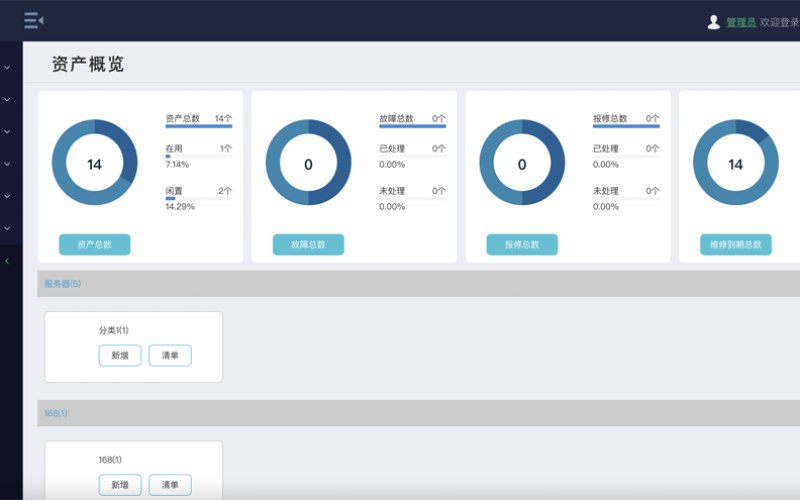Click the 分类1(1) category label
This screenshot has width=800, height=500.
[114, 330]
